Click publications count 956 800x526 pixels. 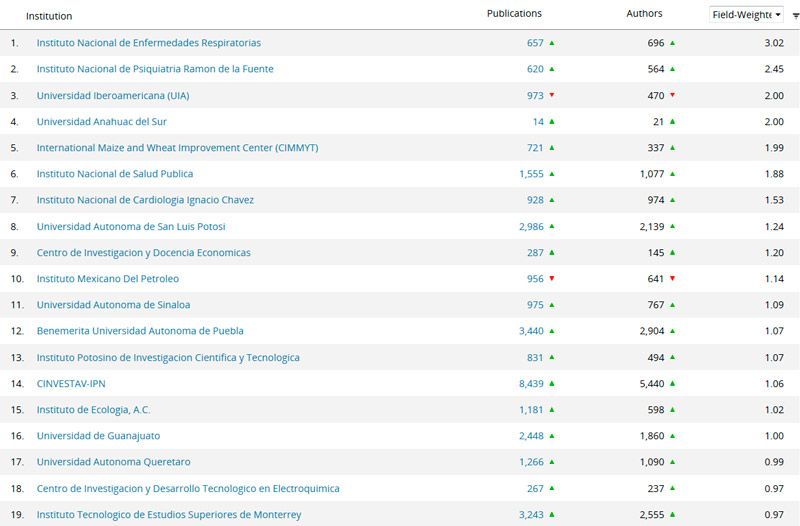tap(535, 279)
